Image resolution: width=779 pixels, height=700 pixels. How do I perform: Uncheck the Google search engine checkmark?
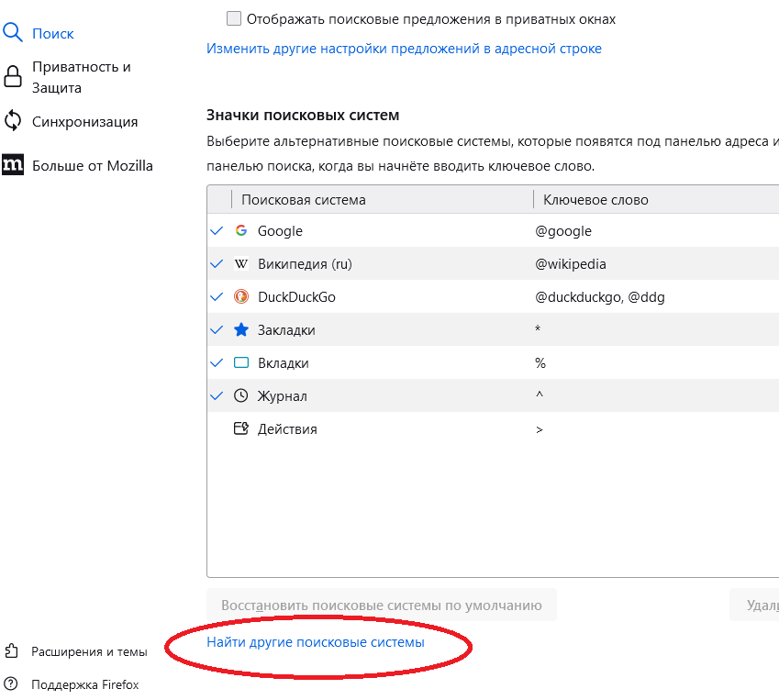[x=217, y=231]
